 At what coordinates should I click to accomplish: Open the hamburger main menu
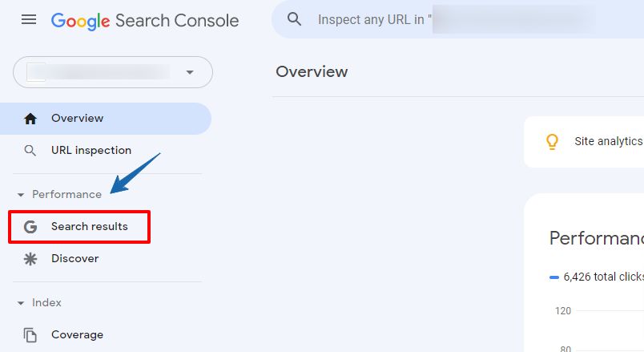pyautogui.click(x=29, y=19)
